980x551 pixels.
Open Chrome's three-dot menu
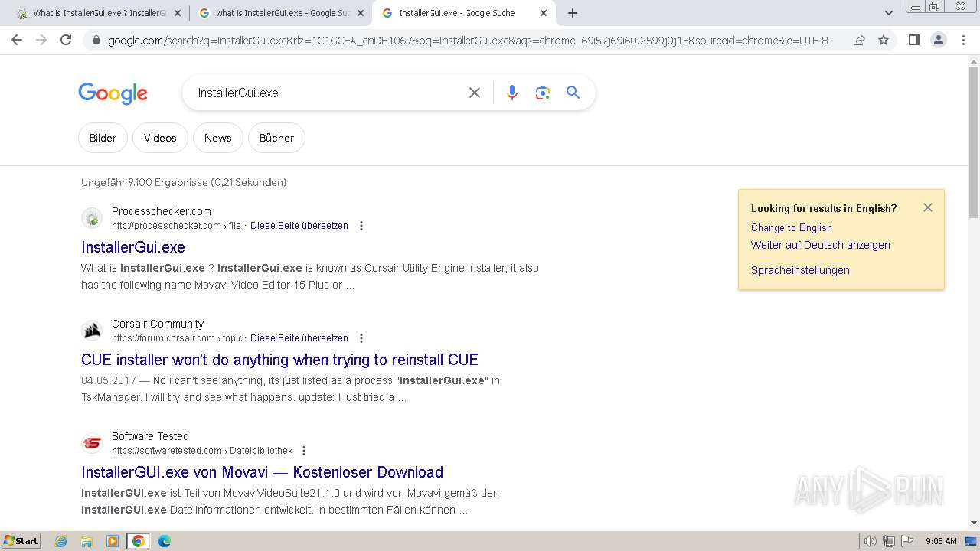point(963,40)
